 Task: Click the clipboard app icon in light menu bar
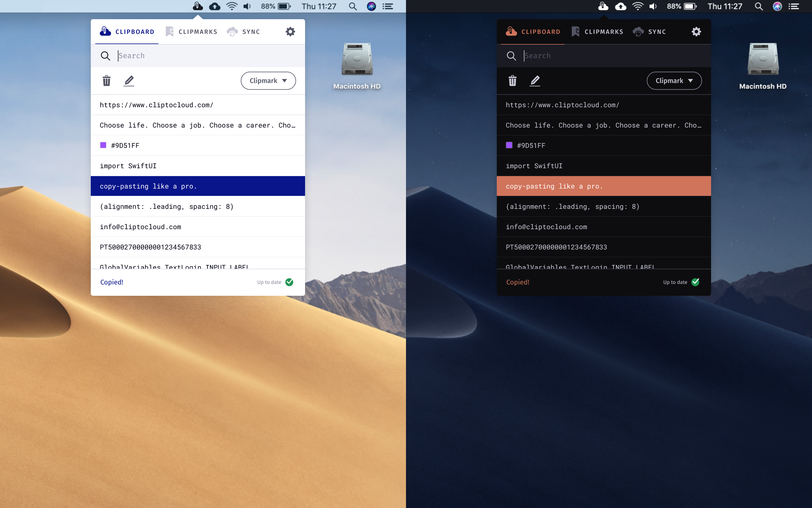point(198,6)
